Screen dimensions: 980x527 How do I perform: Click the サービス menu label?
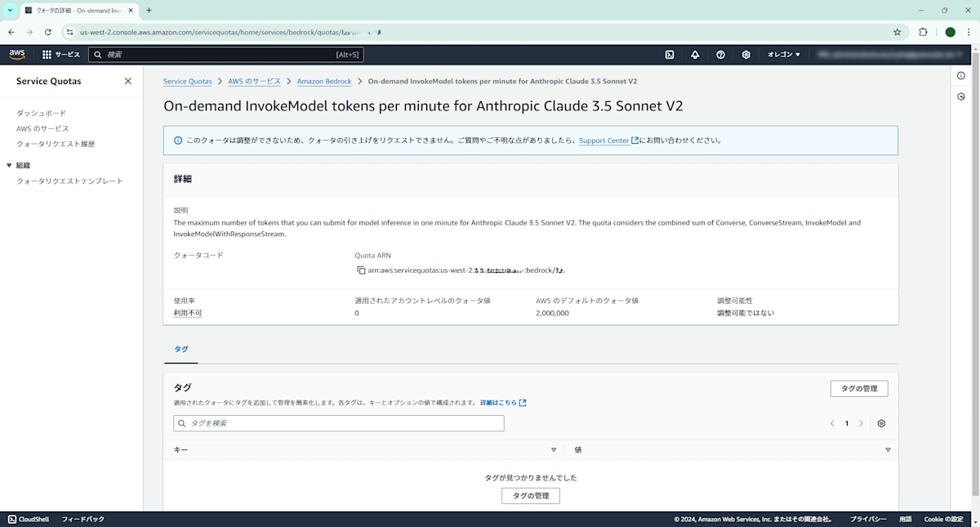(x=68, y=55)
